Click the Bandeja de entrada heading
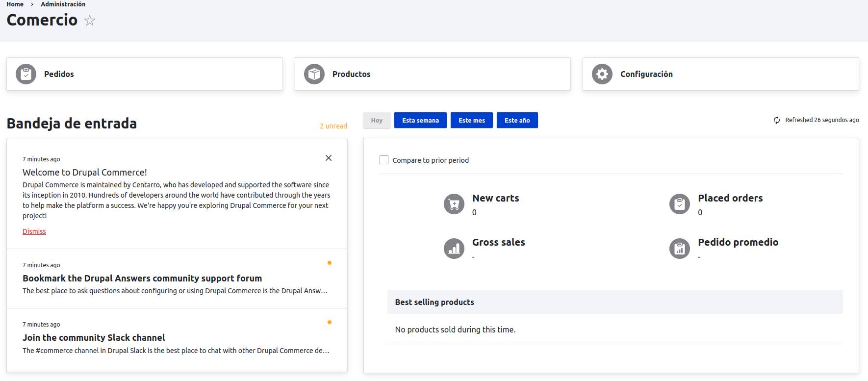The height and width of the screenshot is (381, 868). click(72, 124)
